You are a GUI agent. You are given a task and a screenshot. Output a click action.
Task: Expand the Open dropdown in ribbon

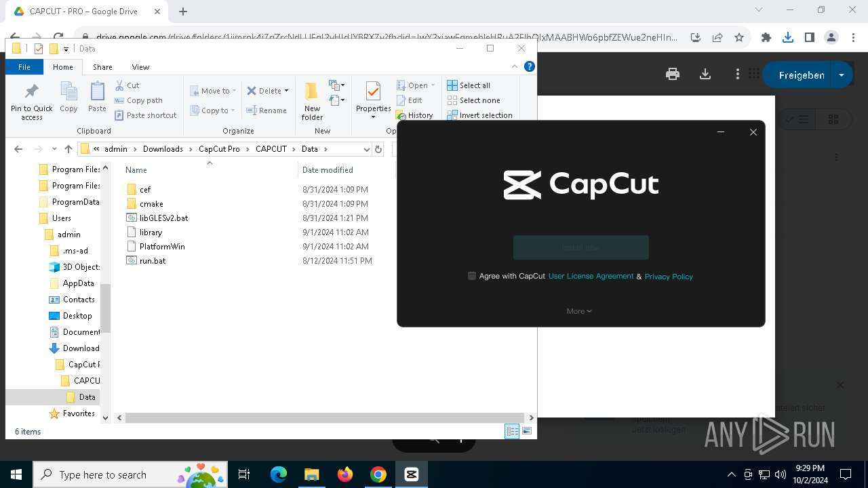point(433,85)
